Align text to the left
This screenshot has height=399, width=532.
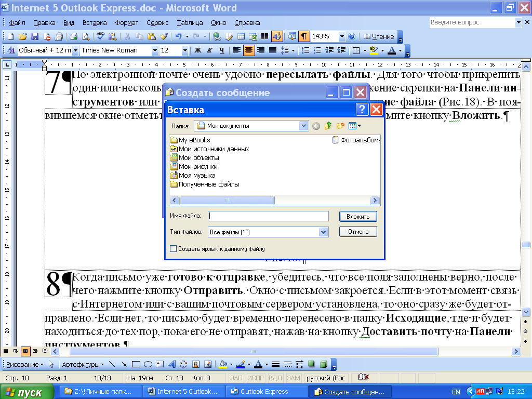(x=237, y=50)
